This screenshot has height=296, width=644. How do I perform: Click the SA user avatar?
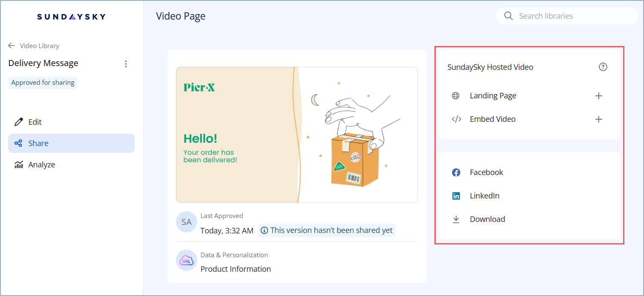pos(187,222)
